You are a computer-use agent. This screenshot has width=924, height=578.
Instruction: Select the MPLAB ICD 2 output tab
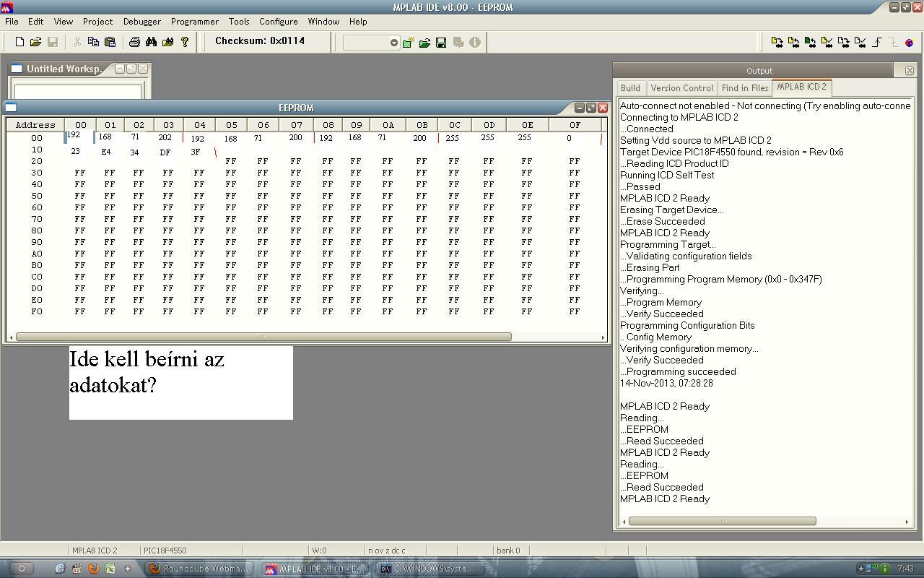pos(801,87)
